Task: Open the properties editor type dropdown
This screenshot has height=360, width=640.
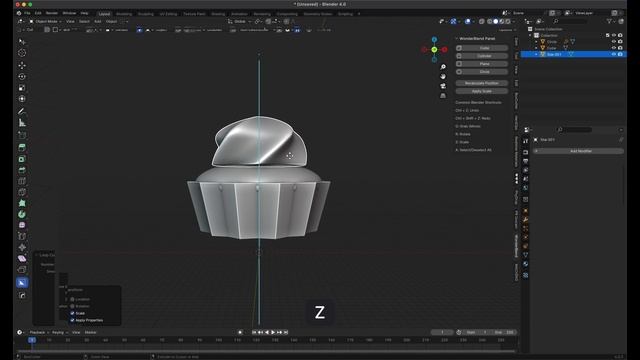Action: (528, 130)
